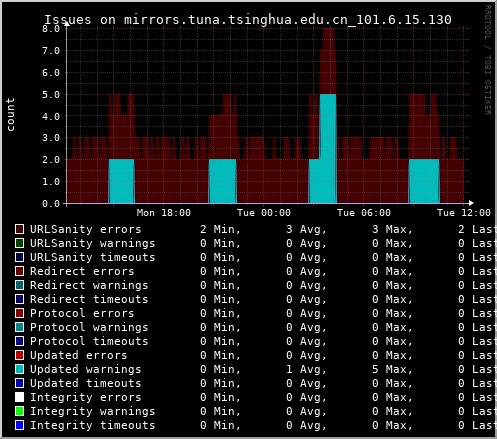Click the Integrity timeouts blue swatch
Viewport: 497px width, 439px height.
pyautogui.click(x=19, y=425)
